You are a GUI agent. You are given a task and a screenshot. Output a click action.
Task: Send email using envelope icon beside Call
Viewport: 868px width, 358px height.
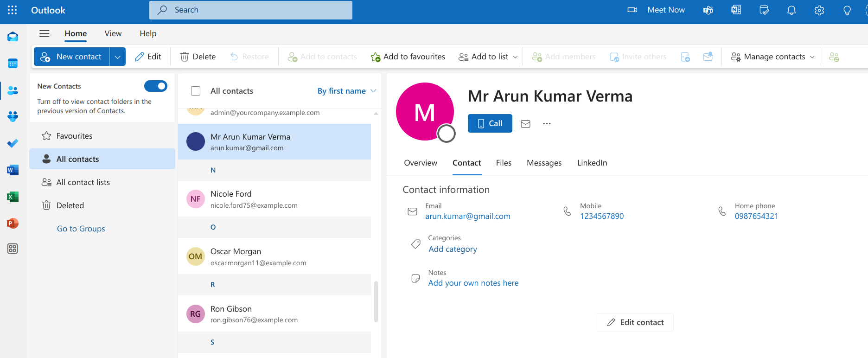[x=525, y=124]
